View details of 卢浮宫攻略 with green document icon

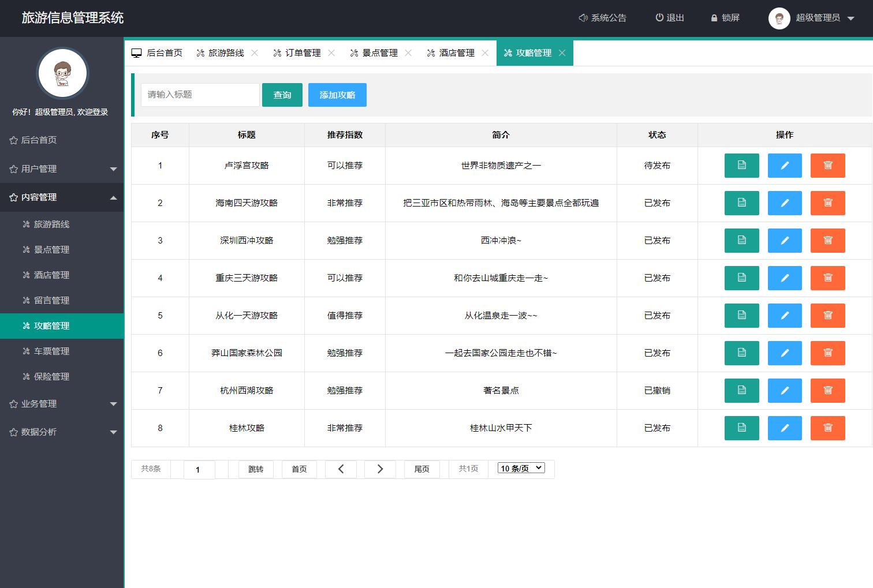pos(741,166)
